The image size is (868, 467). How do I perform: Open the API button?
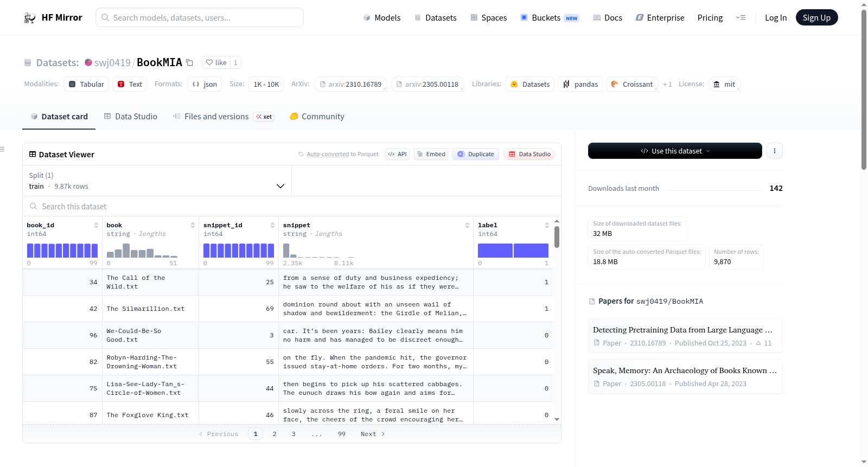click(397, 154)
